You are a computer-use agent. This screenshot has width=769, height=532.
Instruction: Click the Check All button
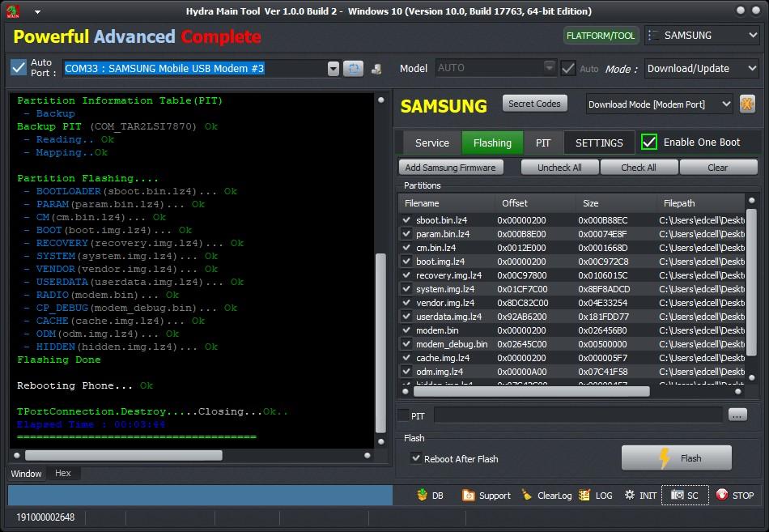(639, 168)
